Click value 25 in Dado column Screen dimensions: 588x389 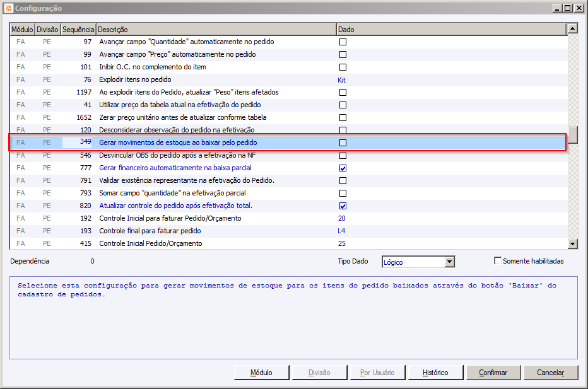(341, 243)
